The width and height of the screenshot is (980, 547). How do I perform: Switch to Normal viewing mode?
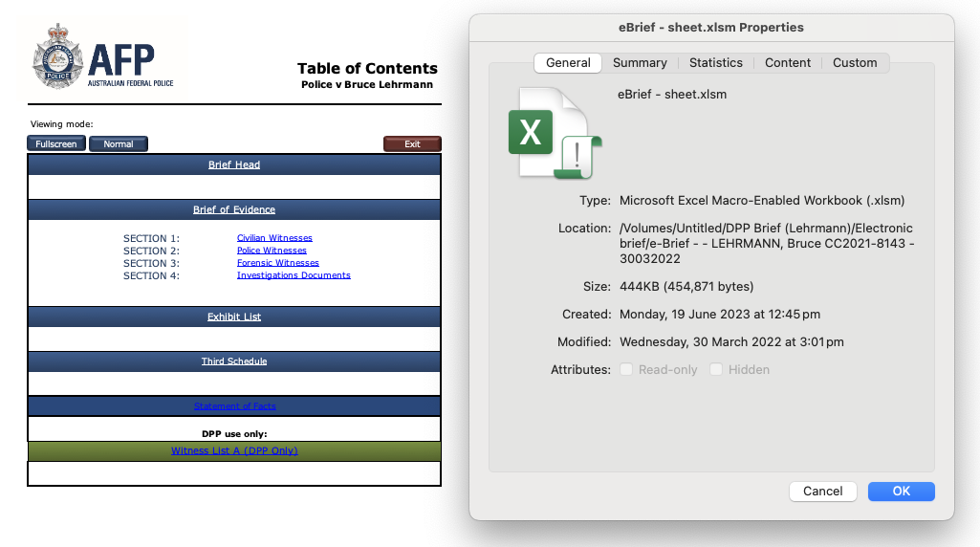(x=119, y=143)
